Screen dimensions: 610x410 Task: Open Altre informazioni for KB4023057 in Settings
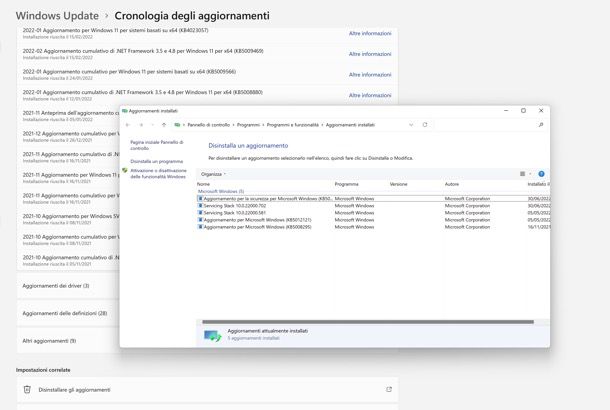click(370, 33)
